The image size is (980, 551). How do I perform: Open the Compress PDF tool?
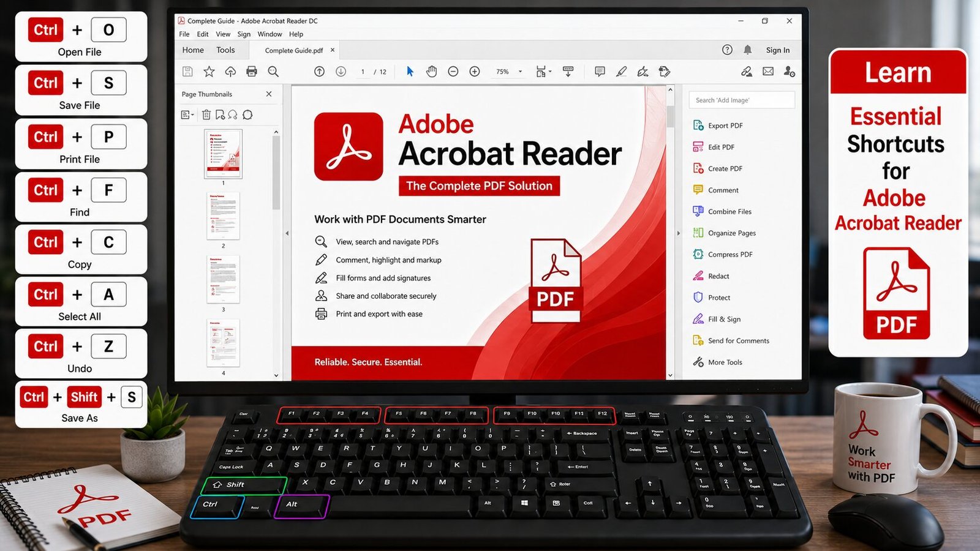click(x=722, y=254)
